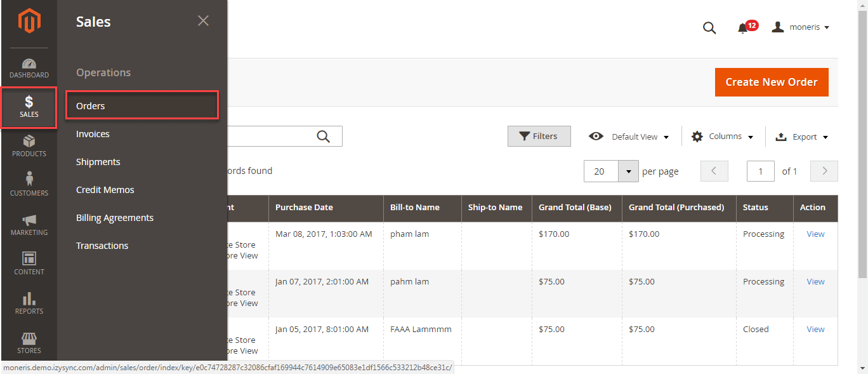Click the Magento logo icon
The width and height of the screenshot is (868, 374).
[x=29, y=22]
